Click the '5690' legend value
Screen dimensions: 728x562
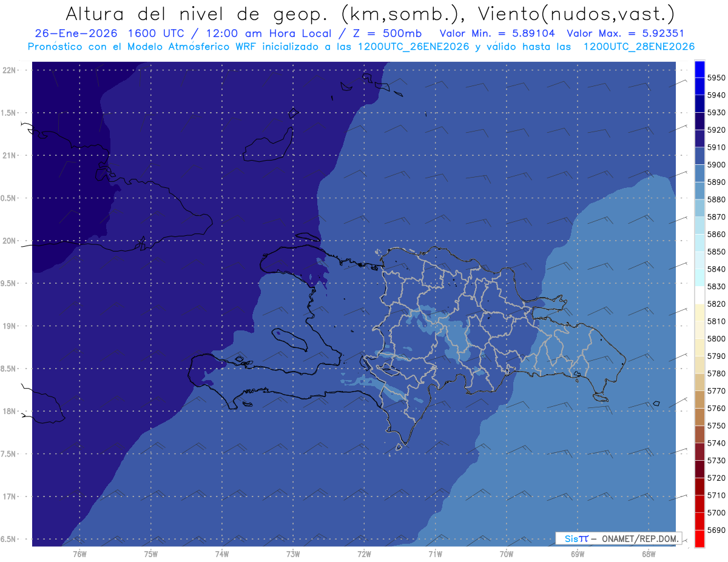click(x=716, y=530)
